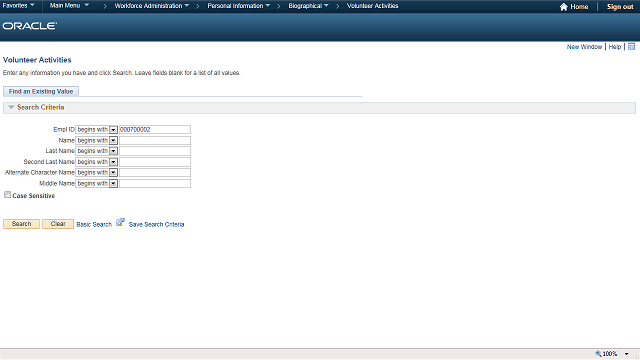Open the Workforce Administration breadcrumb menu
This screenshot has width=640, height=360.
click(151, 6)
